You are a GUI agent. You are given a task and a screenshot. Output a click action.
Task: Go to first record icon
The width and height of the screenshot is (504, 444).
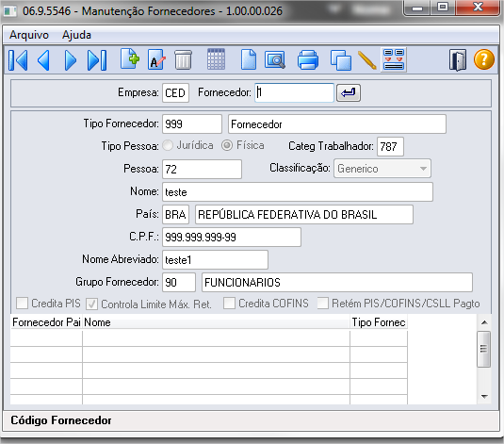coord(18,60)
